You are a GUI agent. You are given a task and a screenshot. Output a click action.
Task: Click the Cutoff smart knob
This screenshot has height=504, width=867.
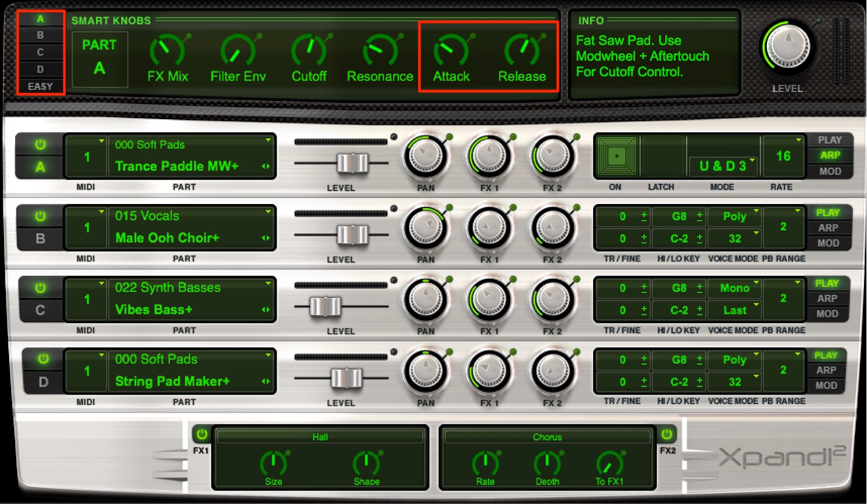309,51
